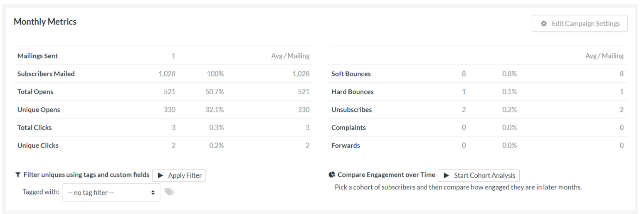The height and width of the screenshot is (214, 644).
Task: Click the play icon on Apply Filter
Action: tap(160, 175)
